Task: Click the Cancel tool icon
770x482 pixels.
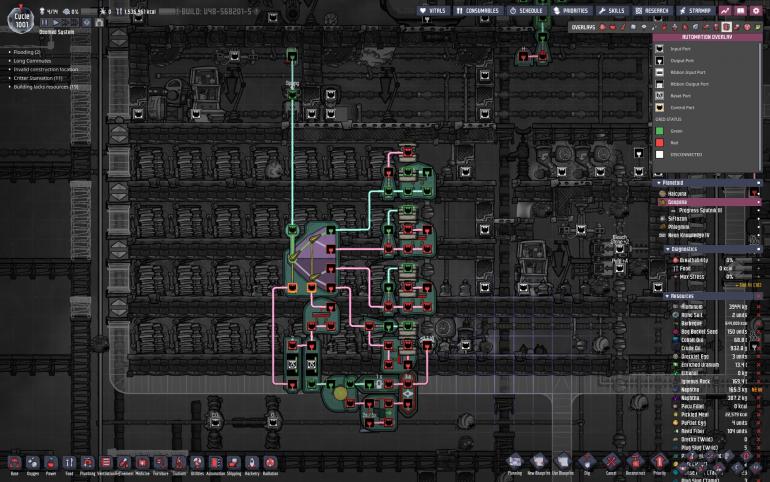Action: click(610, 462)
